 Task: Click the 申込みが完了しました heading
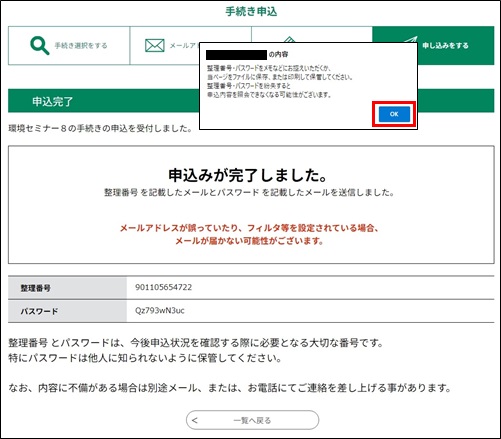coord(248,175)
